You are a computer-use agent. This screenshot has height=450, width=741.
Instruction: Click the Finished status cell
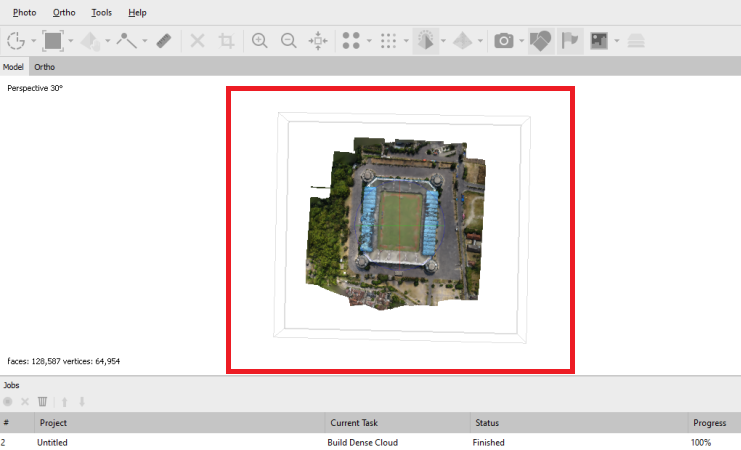pyautogui.click(x=489, y=442)
